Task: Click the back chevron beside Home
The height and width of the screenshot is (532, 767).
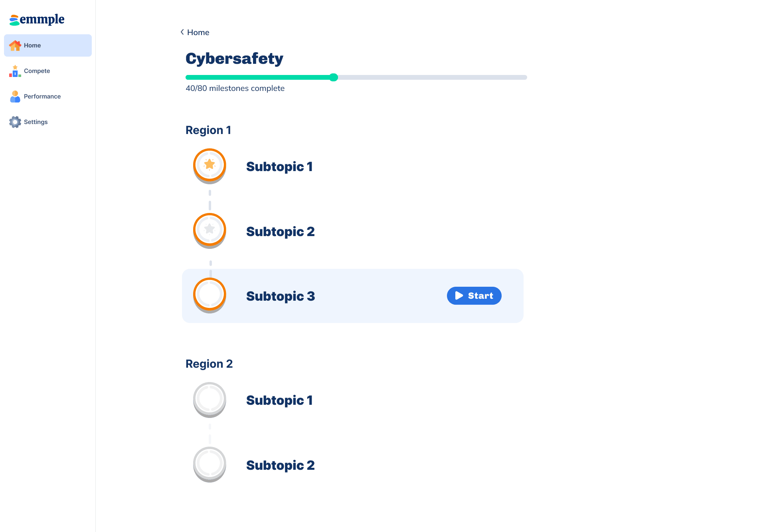Action: tap(182, 32)
